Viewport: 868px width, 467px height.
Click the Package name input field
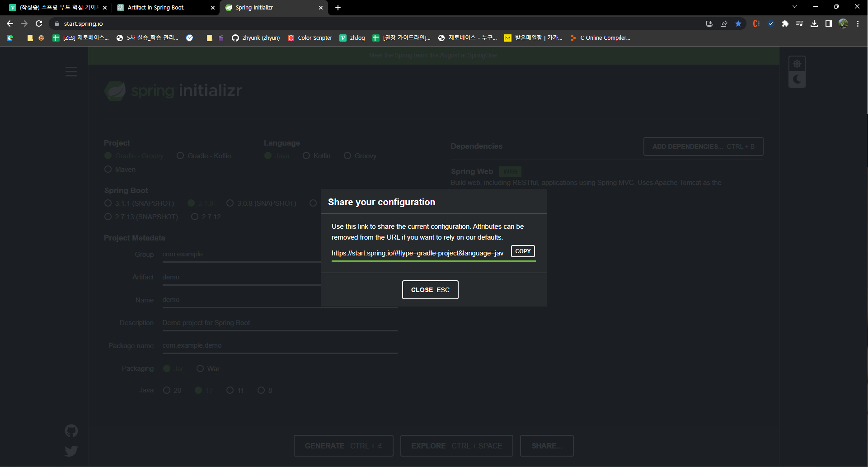coord(280,346)
